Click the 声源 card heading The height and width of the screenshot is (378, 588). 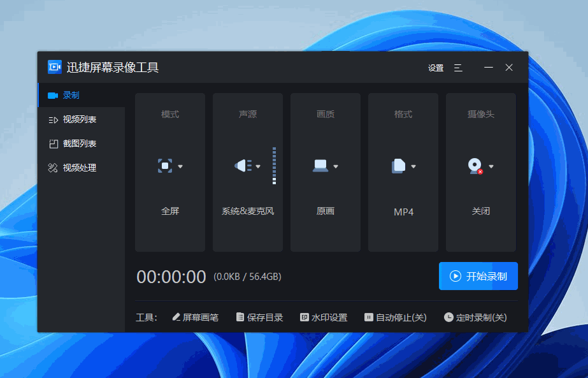(248, 114)
